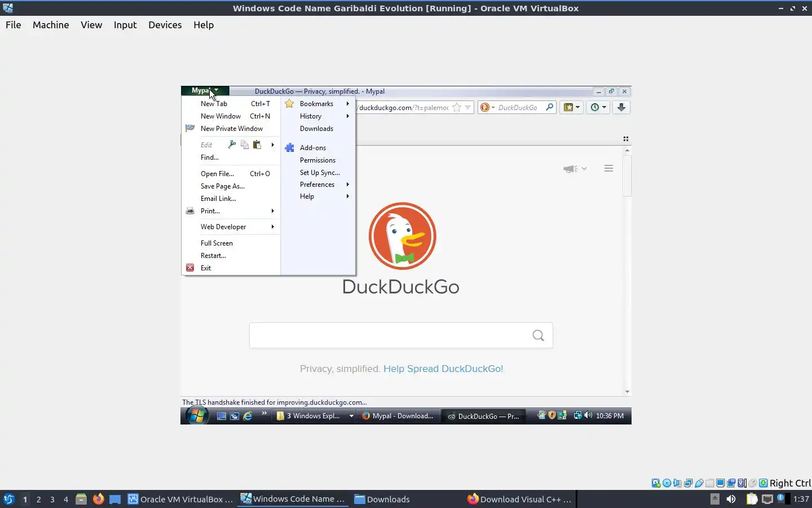The width and height of the screenshot is (812, 508).
Task: Expand the Preferences submenu
Action: [348, 185]
